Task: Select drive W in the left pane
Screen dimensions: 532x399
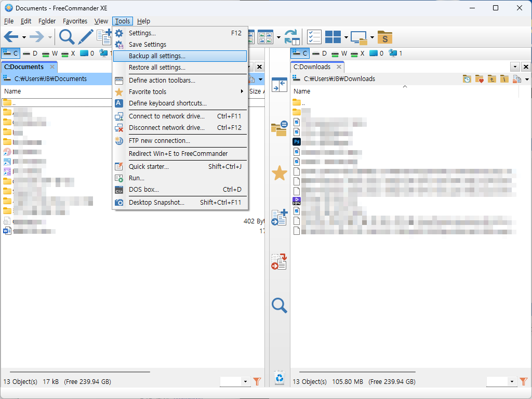Action: tap(49, 54)
